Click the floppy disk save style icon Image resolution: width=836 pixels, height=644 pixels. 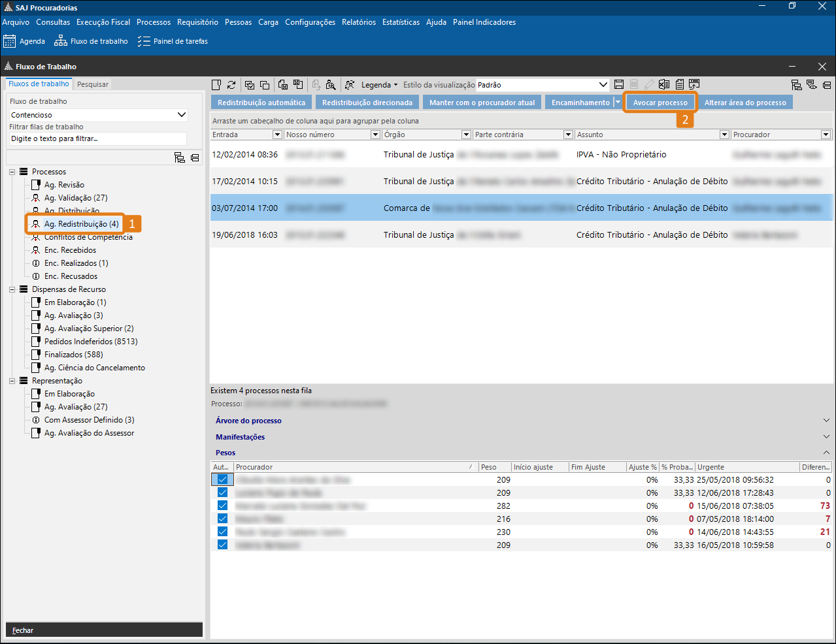(619, 85)
